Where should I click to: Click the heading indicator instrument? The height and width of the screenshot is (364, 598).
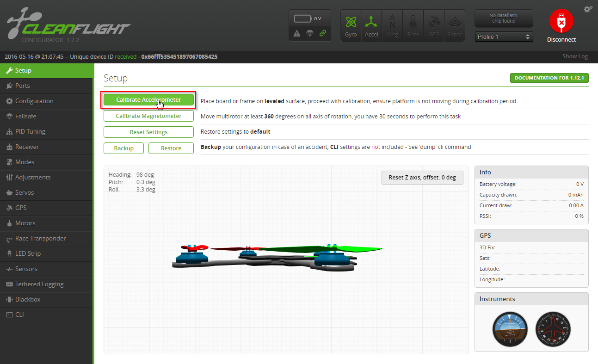tap(553, 329)
